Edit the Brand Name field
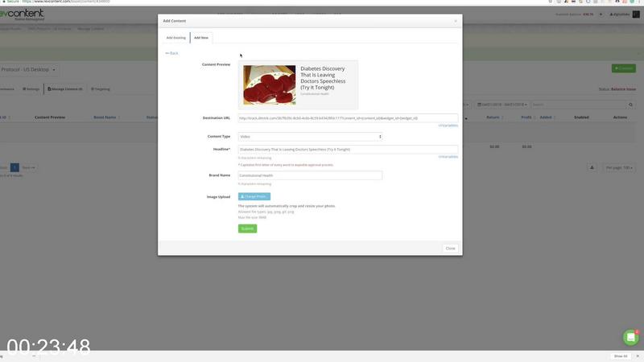 [x=310, y=175]
